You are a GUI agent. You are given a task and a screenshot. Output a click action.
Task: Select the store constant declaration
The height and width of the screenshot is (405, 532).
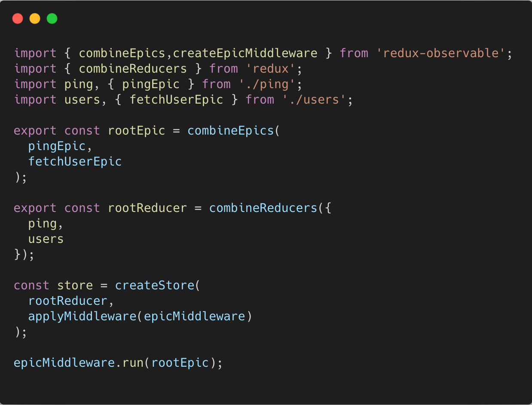pos(75,285)
